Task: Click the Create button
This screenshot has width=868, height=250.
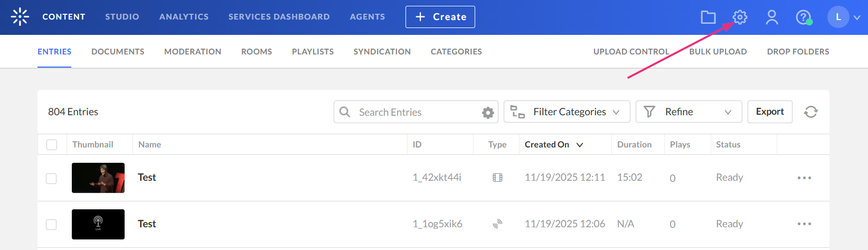Action: pyautogui.click(x=440, y=17)
